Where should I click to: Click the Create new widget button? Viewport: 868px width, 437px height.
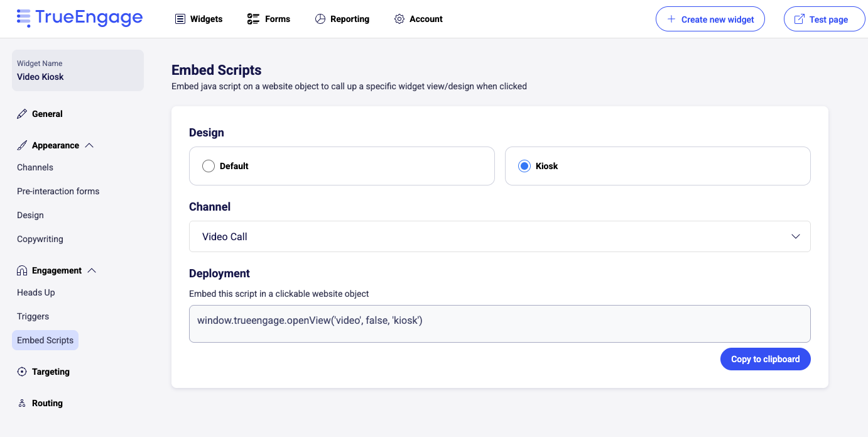pyautogui.click(x=710, y=19)
